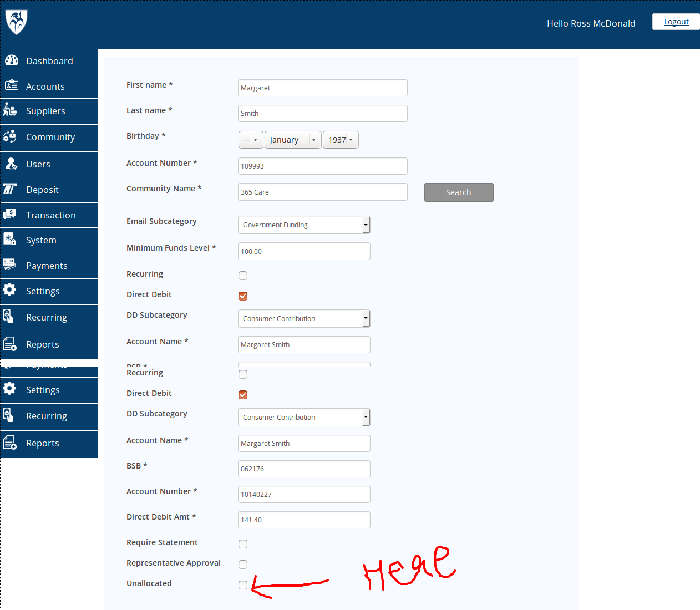Click the Users person icon
The width and height of the screenshot is (700, 610).
[11, 164]
